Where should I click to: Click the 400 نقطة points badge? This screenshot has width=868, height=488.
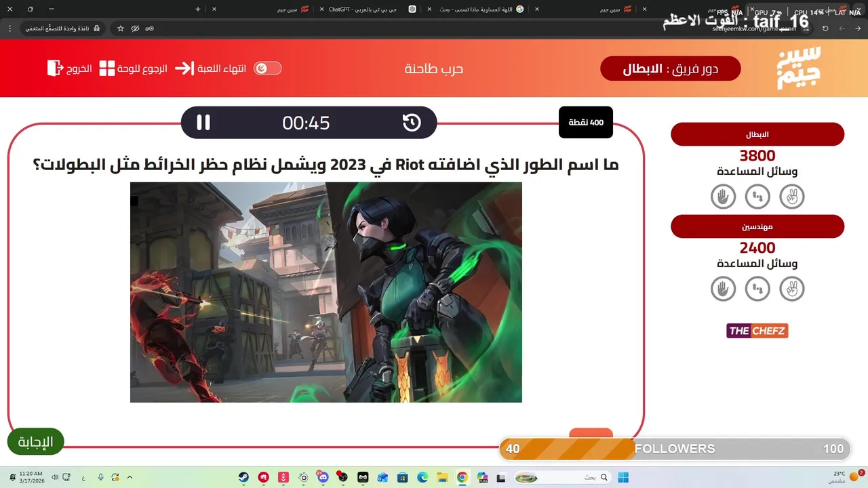click(x=586, y=123)
